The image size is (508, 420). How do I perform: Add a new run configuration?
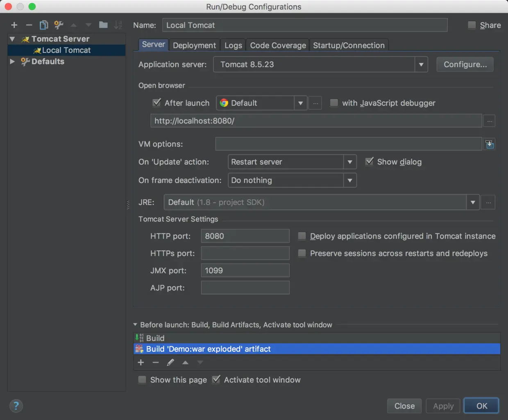(x=14, y=25)
